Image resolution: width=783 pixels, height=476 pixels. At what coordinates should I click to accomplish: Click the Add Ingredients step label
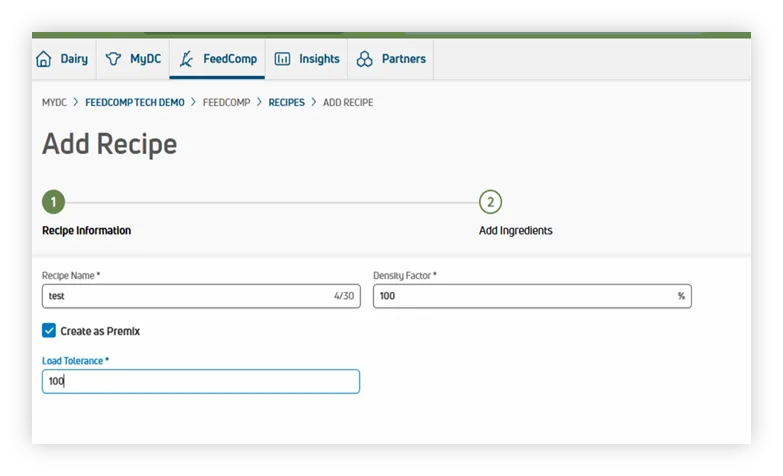516,230
